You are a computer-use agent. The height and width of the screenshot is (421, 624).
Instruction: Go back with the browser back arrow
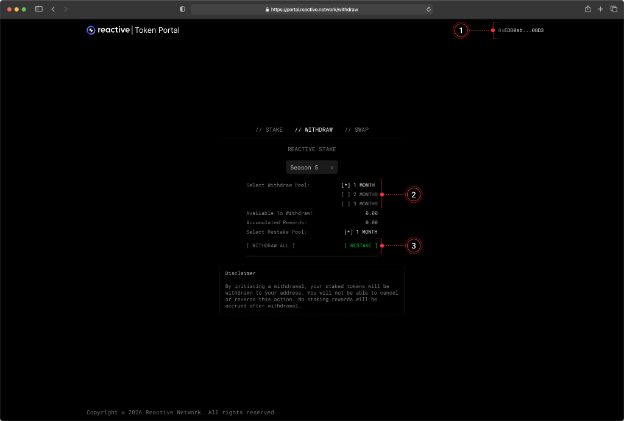click(53, 9)
